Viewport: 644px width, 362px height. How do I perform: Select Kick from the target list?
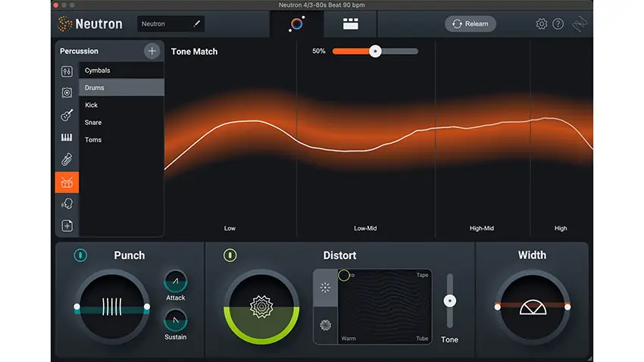coord(121,105)
